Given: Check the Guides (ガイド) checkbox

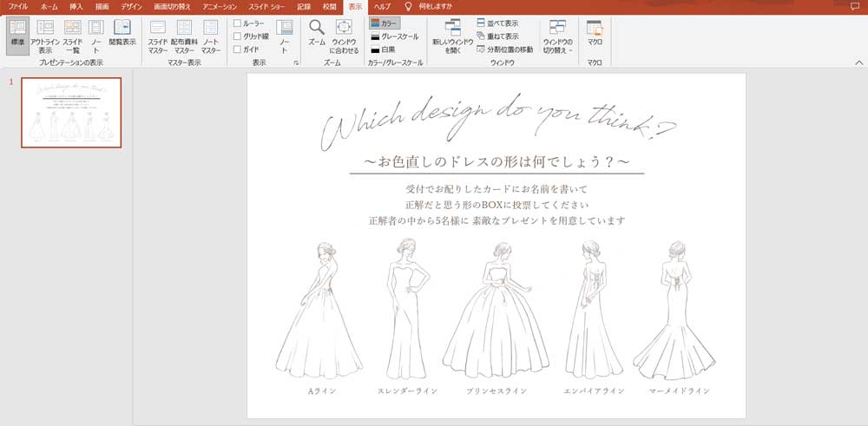Looking at the screenshot, I should (x=238, y=49).
